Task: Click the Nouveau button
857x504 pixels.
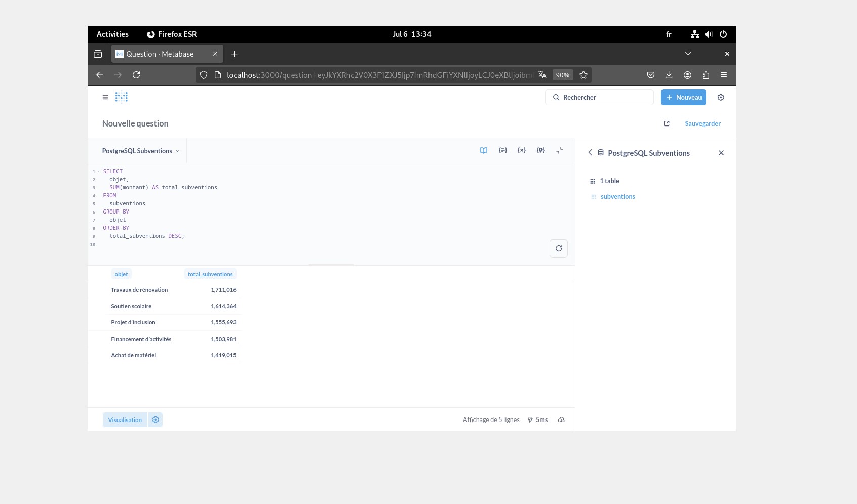Action: (683, 97)
